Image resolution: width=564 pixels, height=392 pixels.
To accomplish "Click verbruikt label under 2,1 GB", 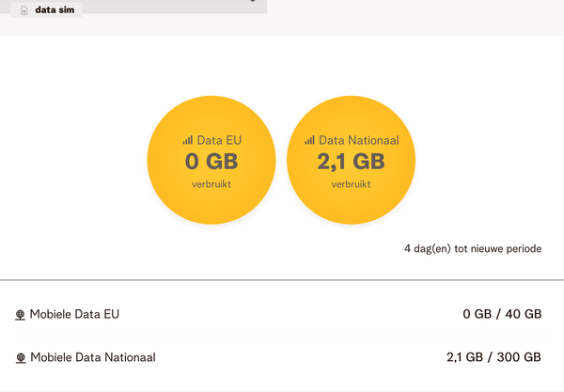I will click(x=351, y=184).
